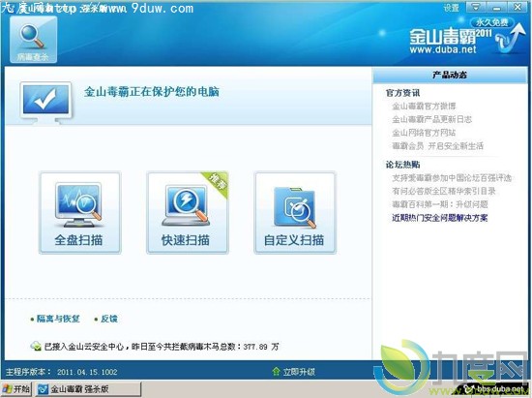Screen dimensions: 532x398
Task: Open 近期热门安全问题解决方案 link
Action: [440, 218]
